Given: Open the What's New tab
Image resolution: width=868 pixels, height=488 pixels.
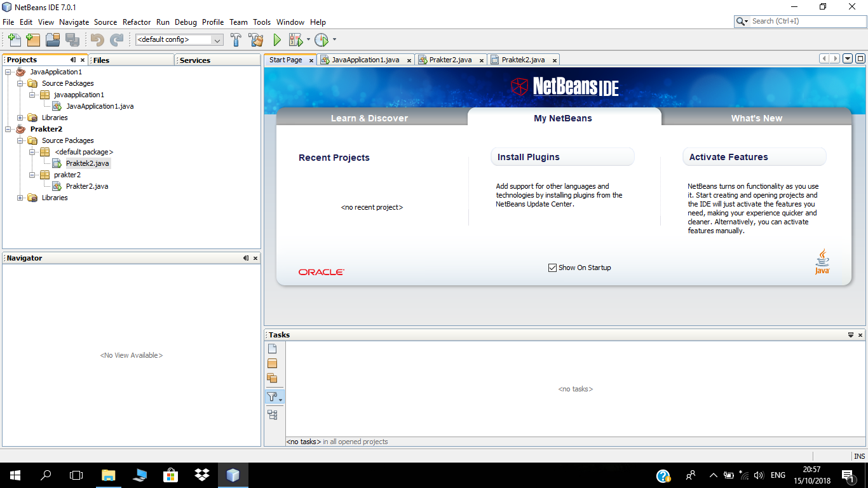Looking at the screenshot, I should click(x=756, y=118).
